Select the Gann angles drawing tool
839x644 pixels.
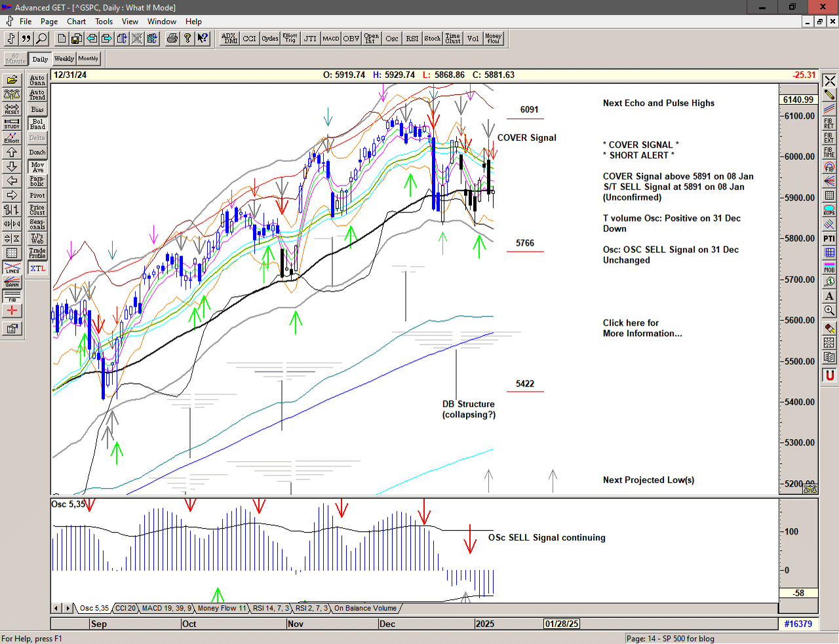12,282
